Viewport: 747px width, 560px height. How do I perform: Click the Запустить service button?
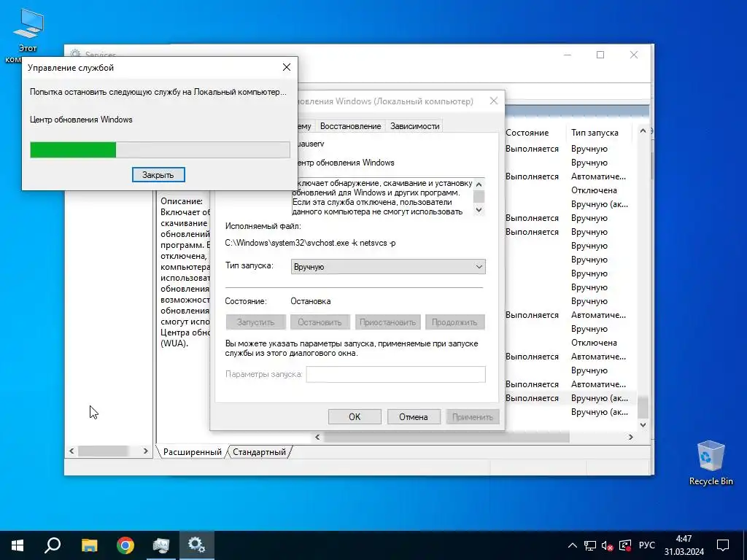pos(255,322)
